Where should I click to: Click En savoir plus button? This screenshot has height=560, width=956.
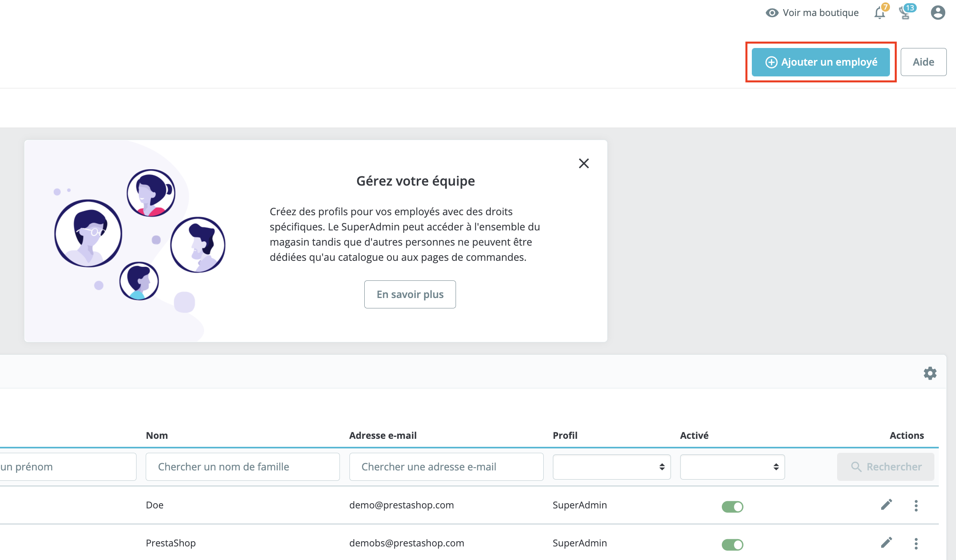(x=410, y=294)
